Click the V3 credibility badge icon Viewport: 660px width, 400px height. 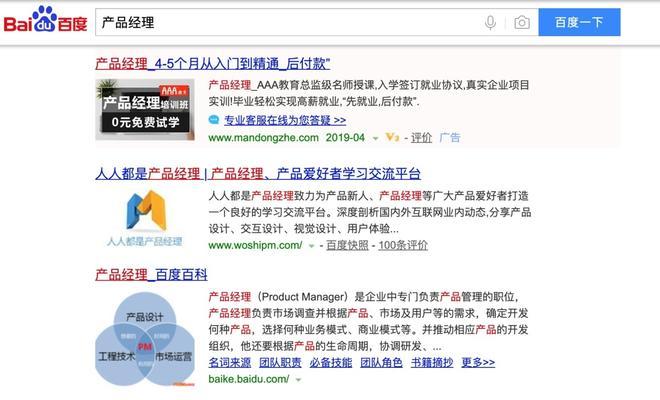click(392, 137)
